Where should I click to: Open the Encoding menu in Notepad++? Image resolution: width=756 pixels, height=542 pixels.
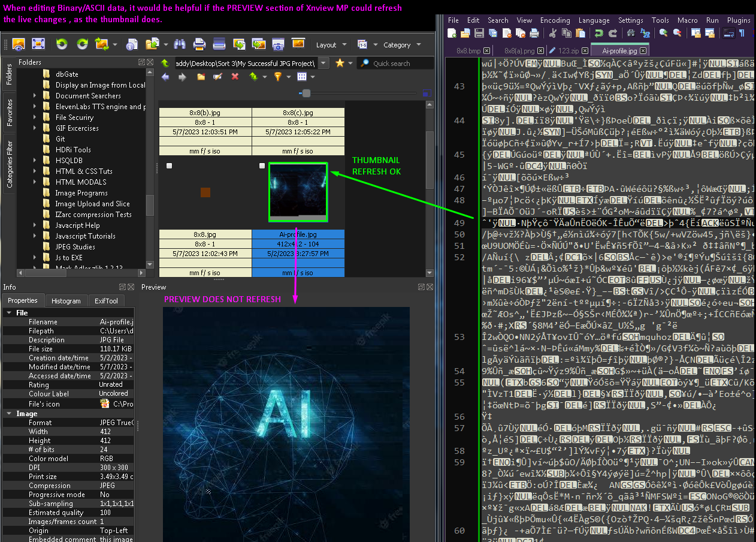(x=555, y=20)
